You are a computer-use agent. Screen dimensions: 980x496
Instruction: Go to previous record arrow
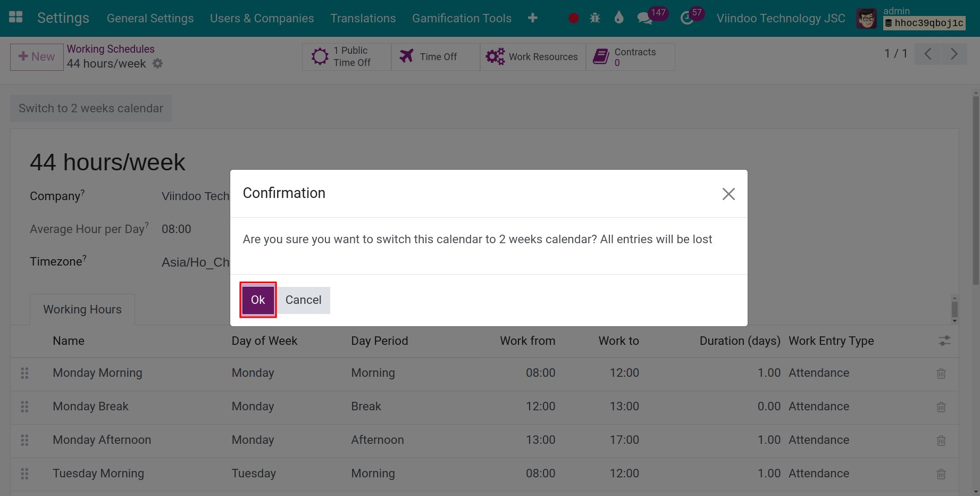[927, 54]
